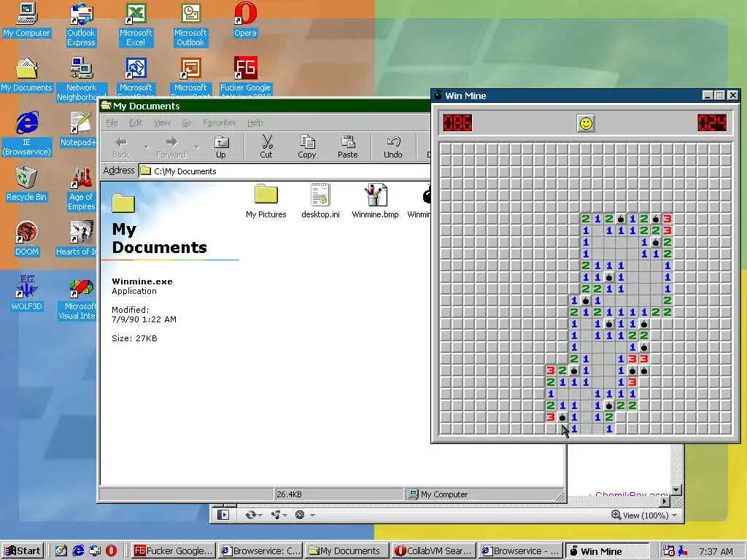
Task: Click Internet Explorer quick launch icon
Action: (77, 551)
